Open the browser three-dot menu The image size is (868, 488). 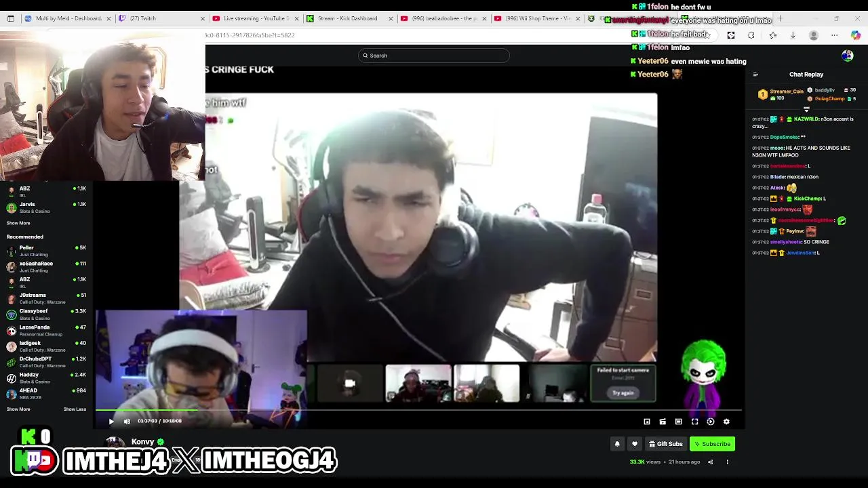tap(835, 35)
